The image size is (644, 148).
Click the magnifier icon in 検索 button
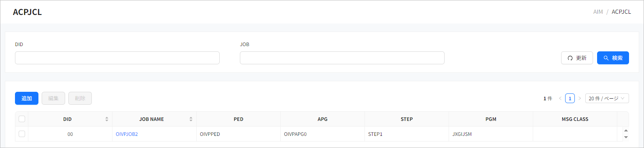click(606, 58)
